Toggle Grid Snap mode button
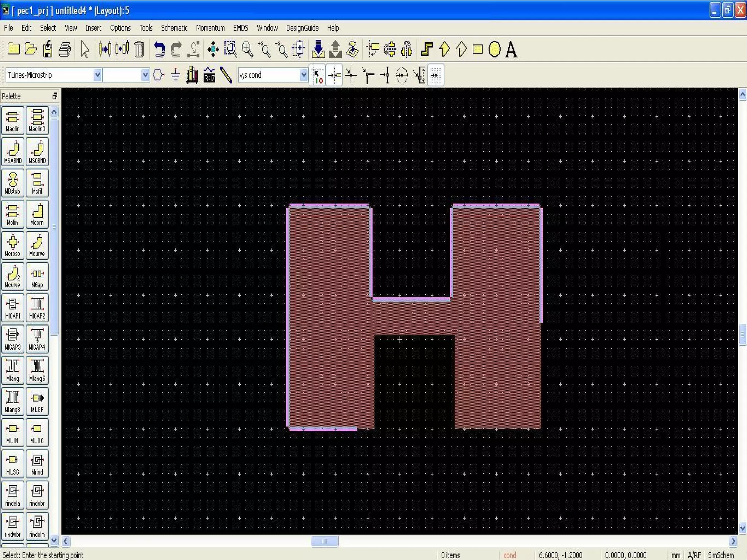The height and width of the screenshot is (560, 747). click(436, 75)
